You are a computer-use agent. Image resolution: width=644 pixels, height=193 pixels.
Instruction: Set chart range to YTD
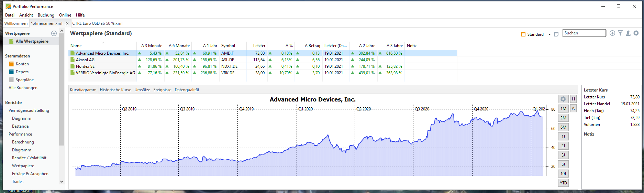coord(563,183)
